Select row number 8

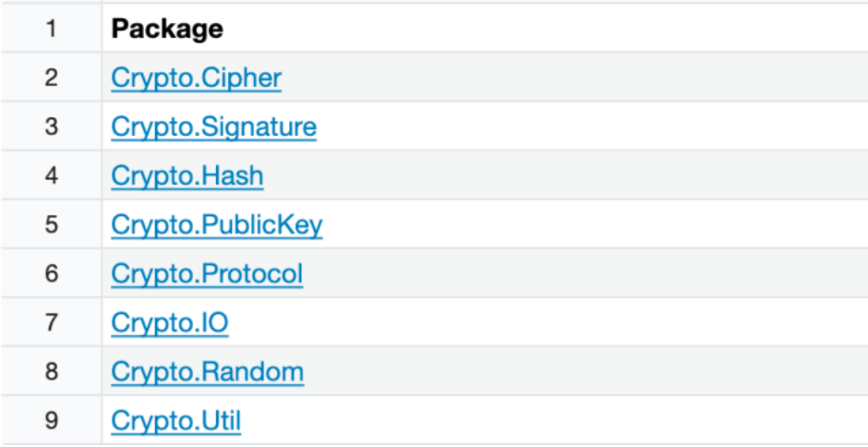51,371
